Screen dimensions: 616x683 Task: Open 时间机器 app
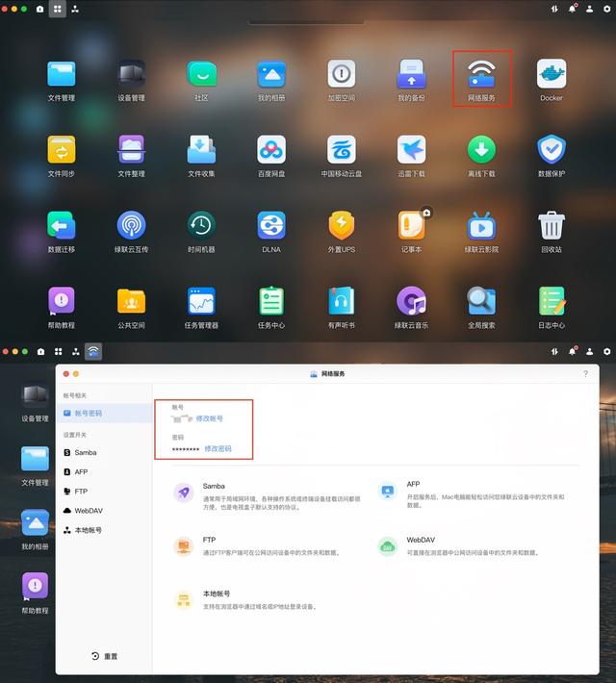click(201, 231)
